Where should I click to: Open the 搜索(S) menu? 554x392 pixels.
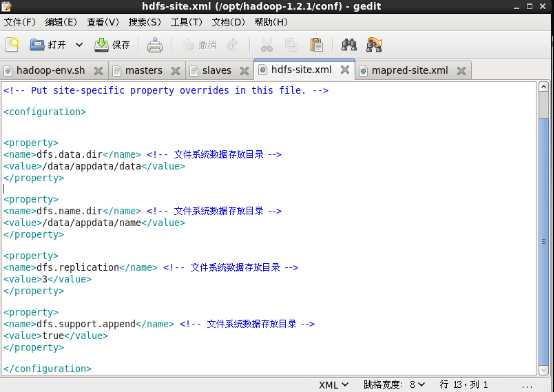(145, 22)
